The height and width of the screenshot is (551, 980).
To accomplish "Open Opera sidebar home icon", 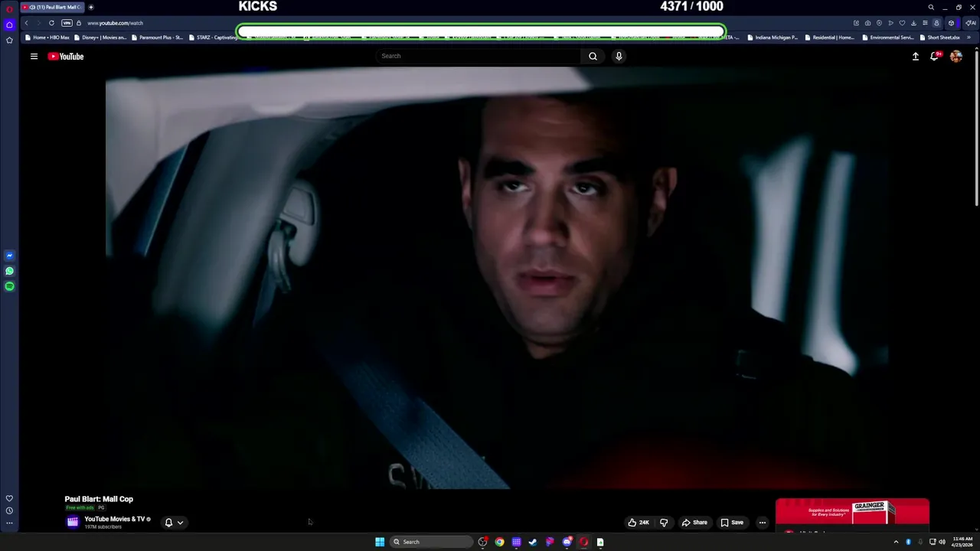I will [9, 24].
